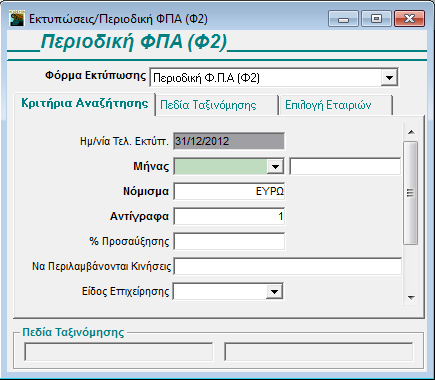Click the % Προσαύξησης input field
435x380 pixels.
tap(229, 241)
